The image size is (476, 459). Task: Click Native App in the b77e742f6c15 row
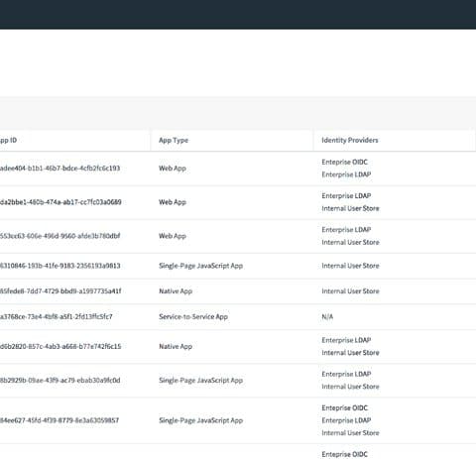(176, 346)
